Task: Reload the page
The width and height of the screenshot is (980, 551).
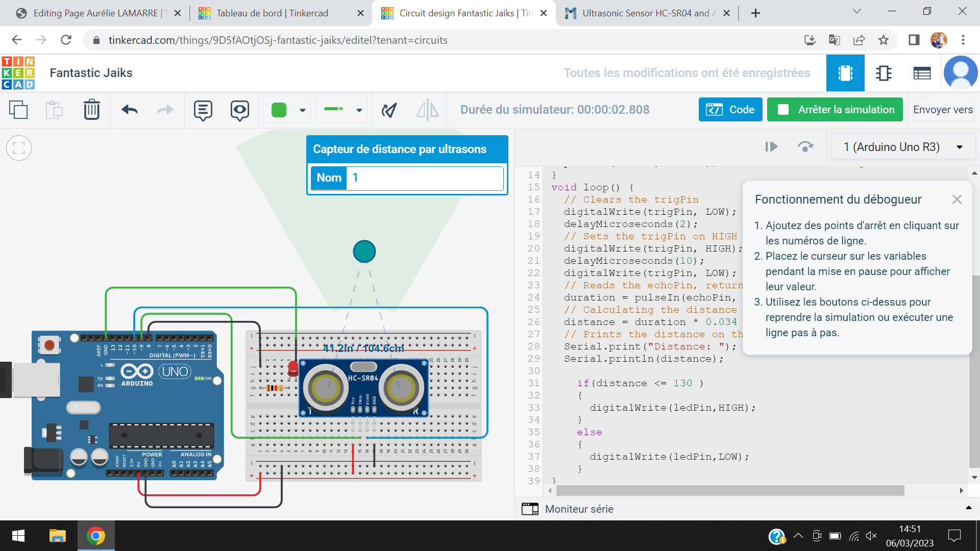Action: coord(66,40)
